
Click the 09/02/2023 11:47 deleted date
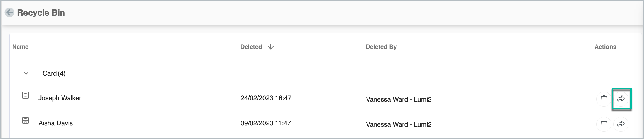[x=266, y=123]
